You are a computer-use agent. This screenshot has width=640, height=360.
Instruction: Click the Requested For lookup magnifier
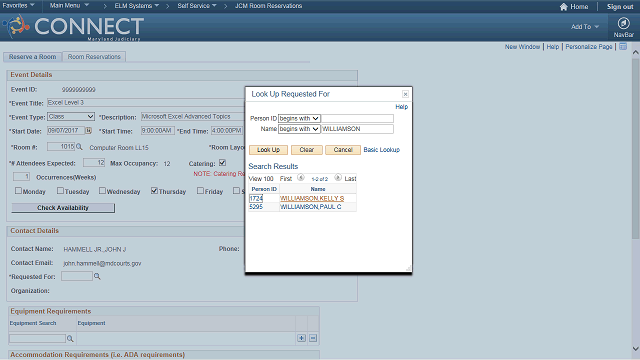[97, 276]
